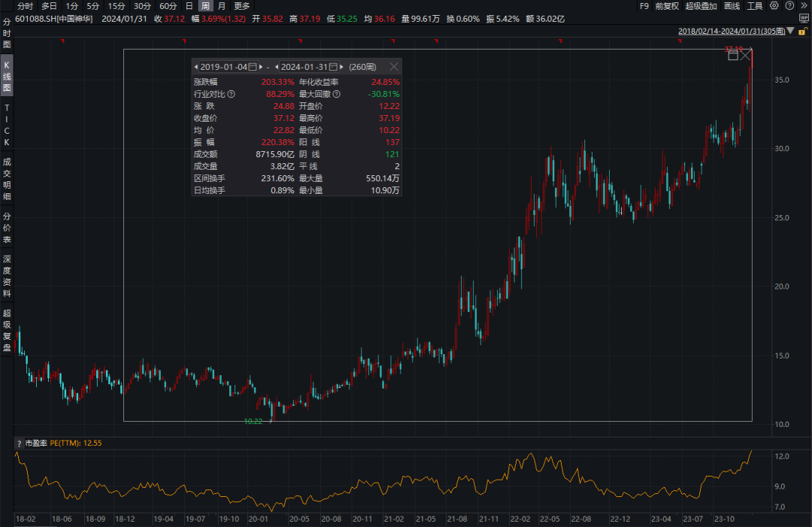Open the settings gear in top toolbar
Image resolution: width=812 pixels, height=527 pixels.
(774, 6)
